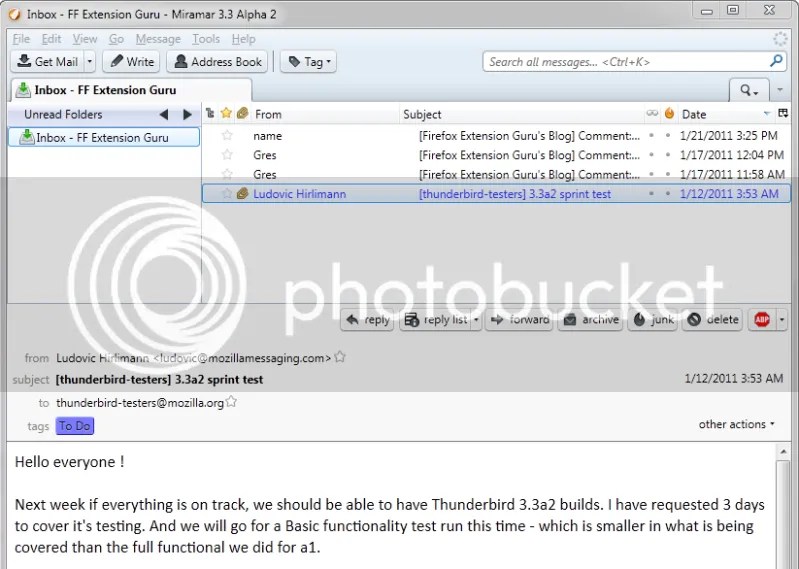Click the recipient thunderbird-testers@mozilla.org
This screenshot has width=799, height=569.
pos(140,403)
